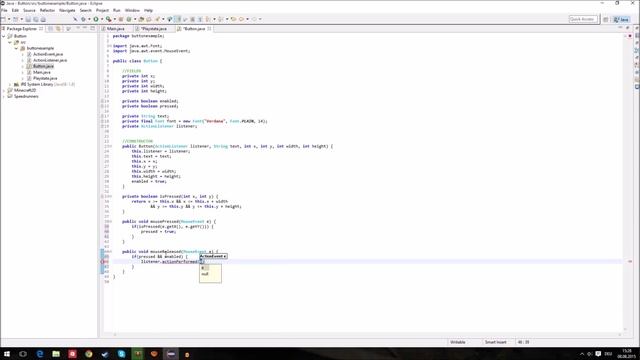640x360 pixels.
Task: Open the Edit menu
Action: pyautogui.click(x=15, y=10)
